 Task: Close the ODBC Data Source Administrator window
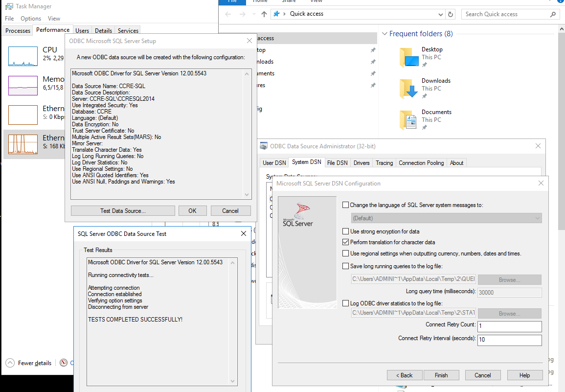[x=538, y=146]
